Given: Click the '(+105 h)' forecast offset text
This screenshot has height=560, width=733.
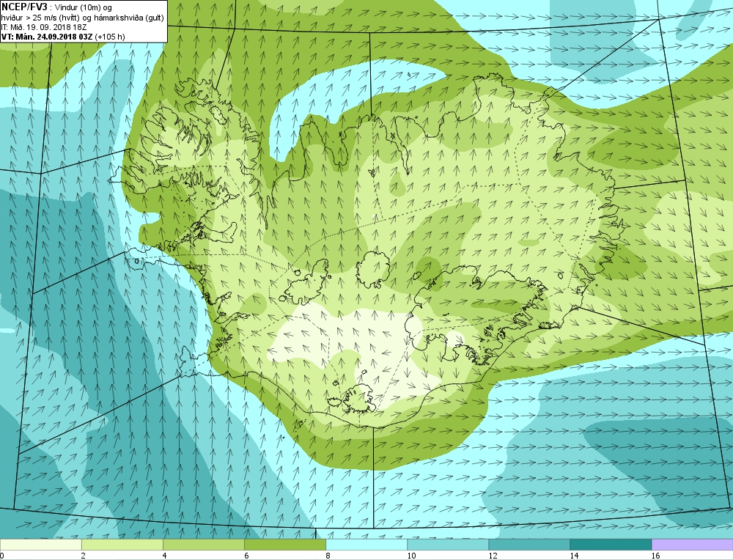Looking at the screenshot, I should (110, 37).
